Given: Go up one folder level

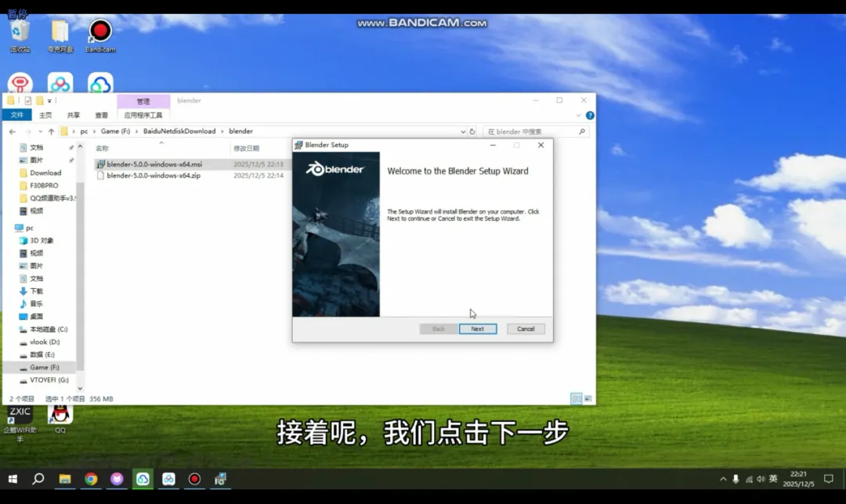Looking at the screenshot, I should (x=51, y=131).
